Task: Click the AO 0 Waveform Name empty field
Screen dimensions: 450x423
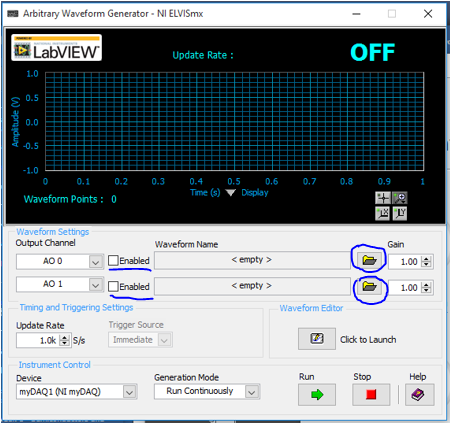Action: tap(252, 260)
